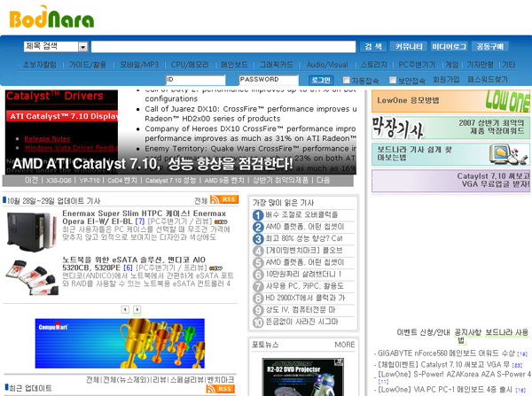
Task: Open the CompuMart trophy banner ad
Action: 120,344
